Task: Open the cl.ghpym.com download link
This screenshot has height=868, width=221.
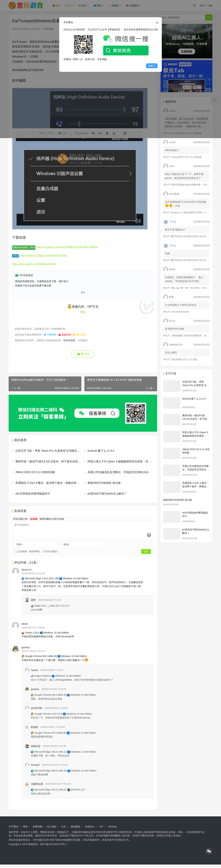Action: tap(67, 247)
